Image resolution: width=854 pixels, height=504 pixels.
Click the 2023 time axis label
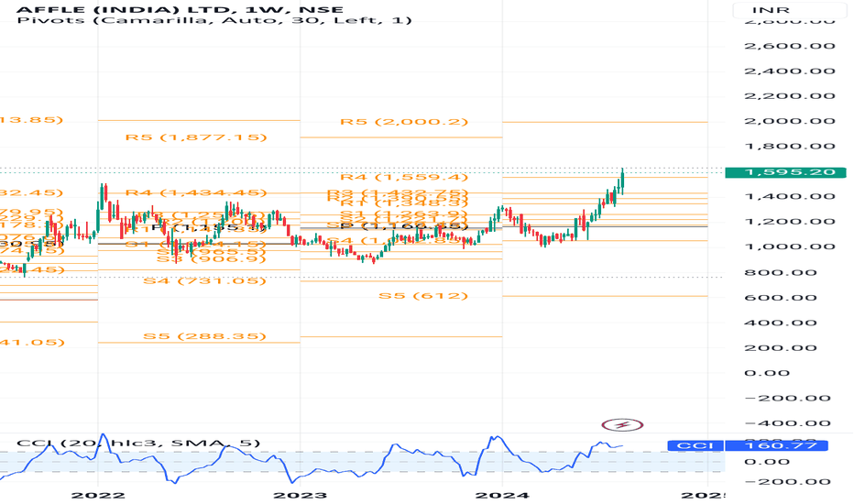tap(301, 495)
